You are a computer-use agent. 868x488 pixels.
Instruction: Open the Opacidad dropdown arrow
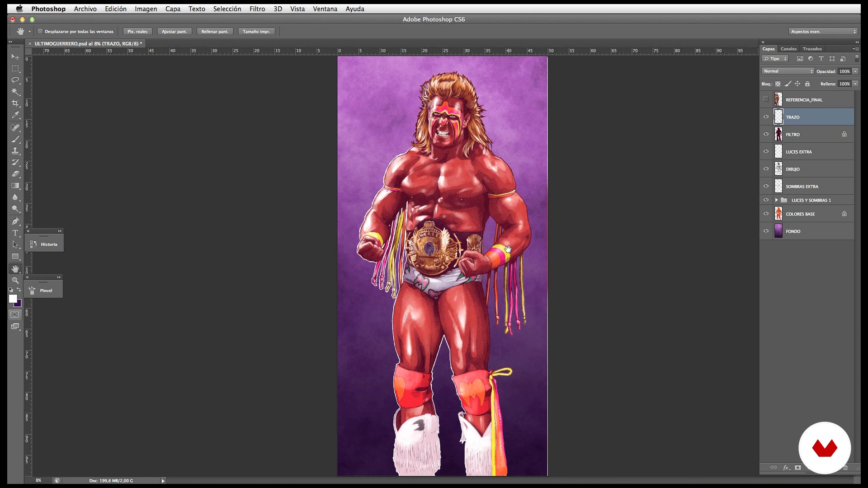click(855, 71)
